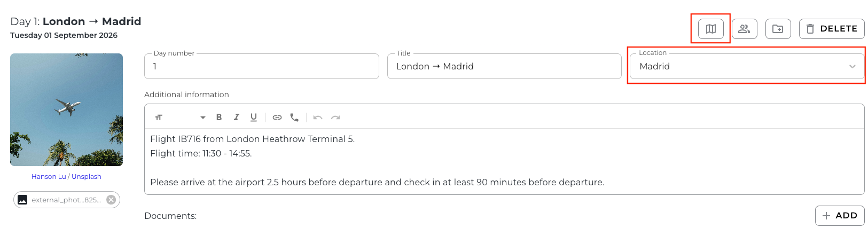Open the text size dropdown in editor
868x228 pixels.
pos(180,117)
